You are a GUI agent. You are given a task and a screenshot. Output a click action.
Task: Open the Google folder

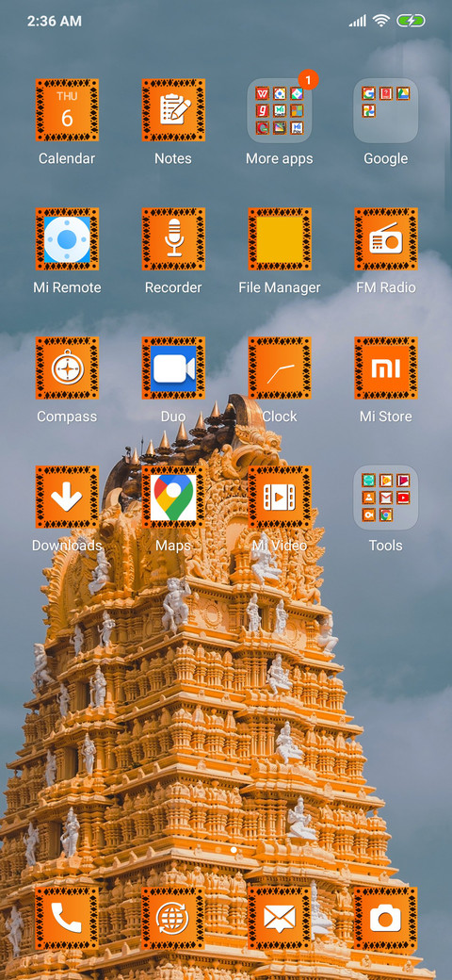tap(385, 110)
